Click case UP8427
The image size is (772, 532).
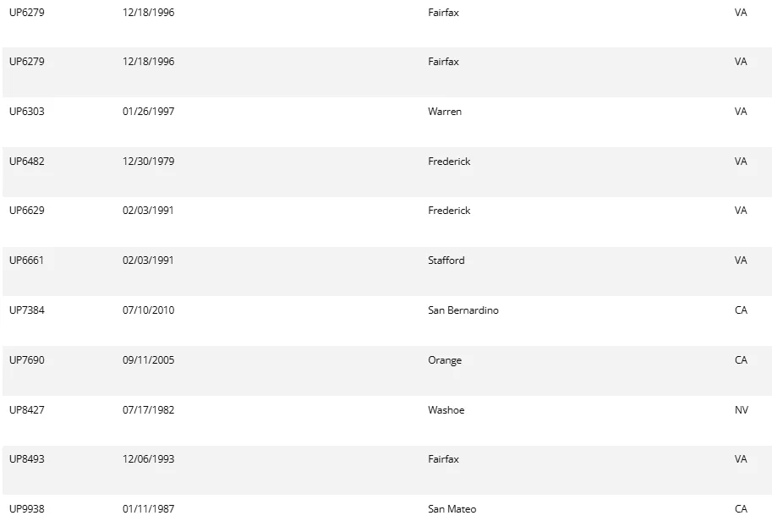pyautogui.click(x=27, y=410)
